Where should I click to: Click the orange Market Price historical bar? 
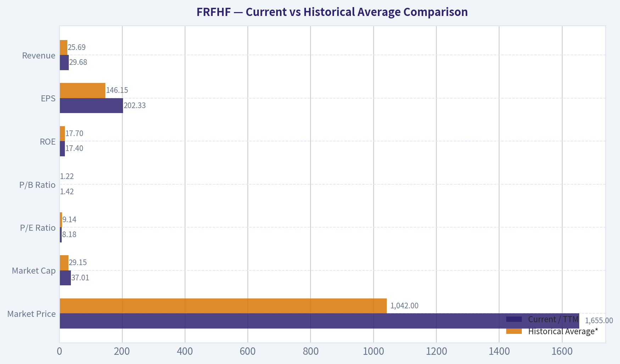[x=223, y=306]
